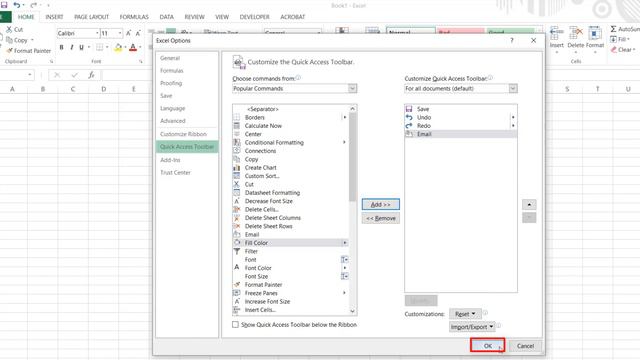Select Redo in the Quick Access list
The image size is (640, 360).
461,126
